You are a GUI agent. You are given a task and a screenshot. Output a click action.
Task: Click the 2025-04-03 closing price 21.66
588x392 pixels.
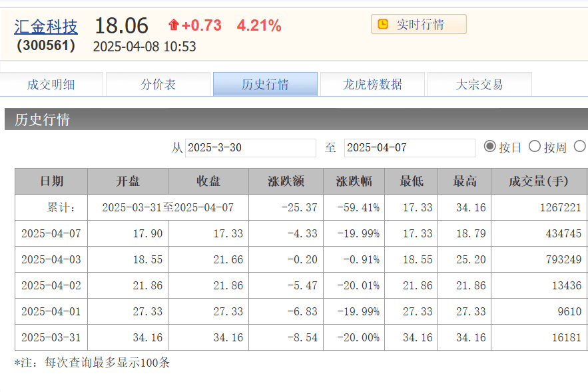click(228, 259)
